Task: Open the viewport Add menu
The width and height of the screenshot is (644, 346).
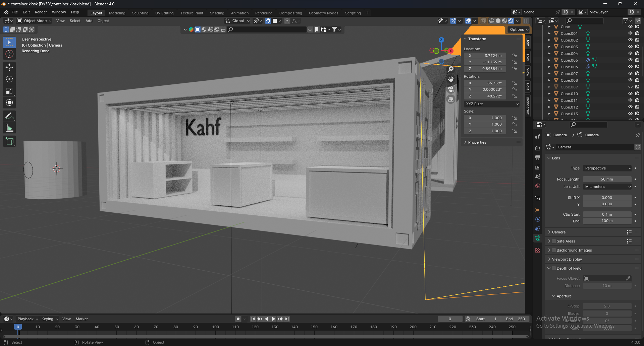Action: click(x=89, y=21)
